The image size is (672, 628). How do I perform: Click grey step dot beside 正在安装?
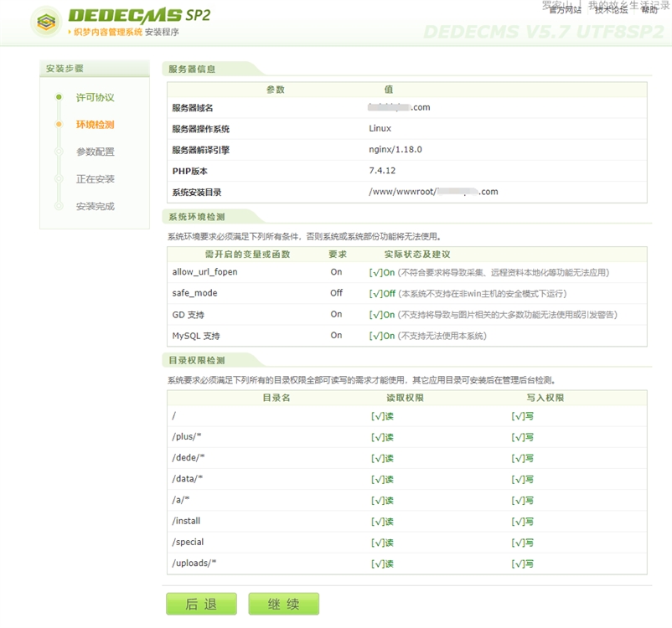59,178
